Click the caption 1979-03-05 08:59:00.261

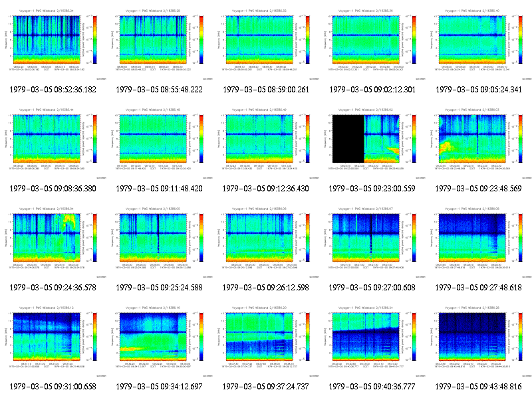click(x=265, y=90)
